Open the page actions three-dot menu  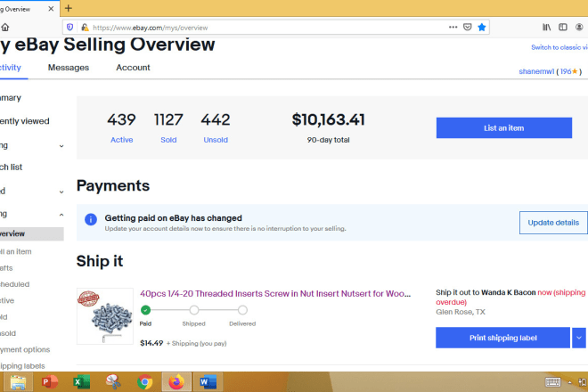(453, 27)
